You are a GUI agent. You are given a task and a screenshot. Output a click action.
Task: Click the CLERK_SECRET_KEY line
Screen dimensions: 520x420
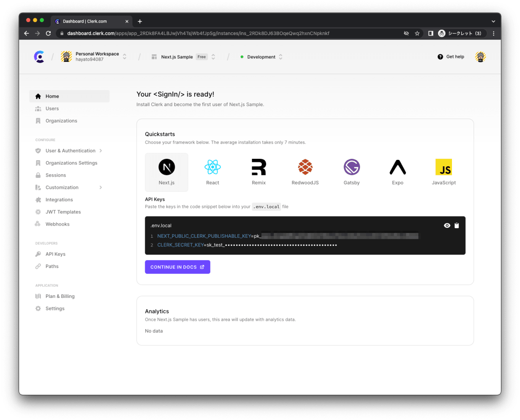(247, 245)
